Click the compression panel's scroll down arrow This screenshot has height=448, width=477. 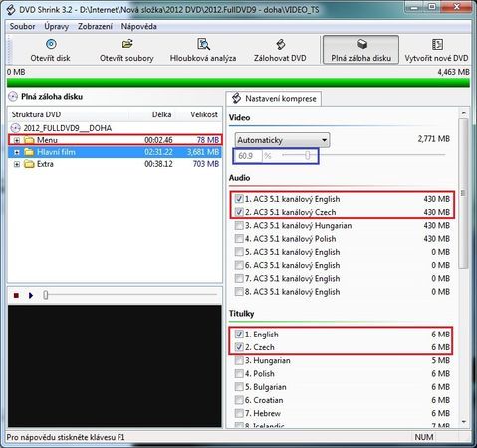(x=463, y=422)
